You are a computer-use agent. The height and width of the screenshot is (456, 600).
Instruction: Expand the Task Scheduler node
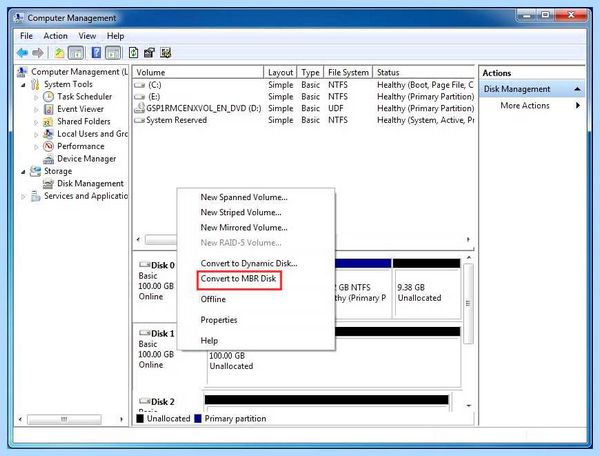(36, 97)
